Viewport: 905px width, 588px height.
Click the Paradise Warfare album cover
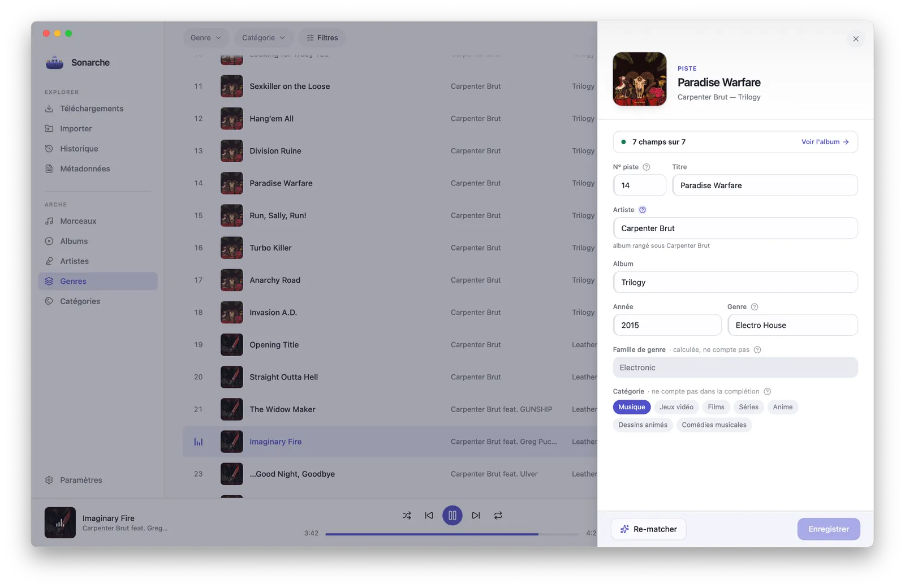[x=640, y=79]
